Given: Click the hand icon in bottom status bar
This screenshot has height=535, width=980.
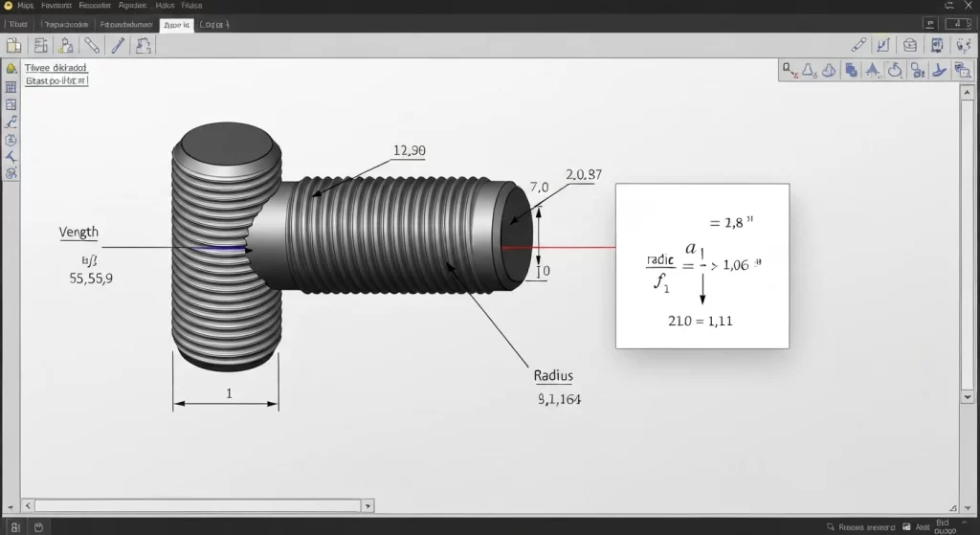Looking at the screenshot, I should pos(37,525).
